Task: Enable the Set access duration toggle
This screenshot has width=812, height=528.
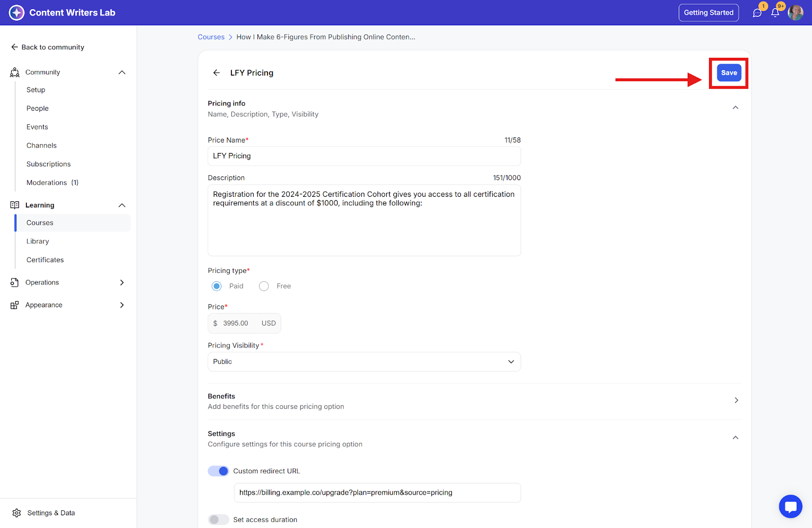Action: pyautogui.click(x=218, y=519)
